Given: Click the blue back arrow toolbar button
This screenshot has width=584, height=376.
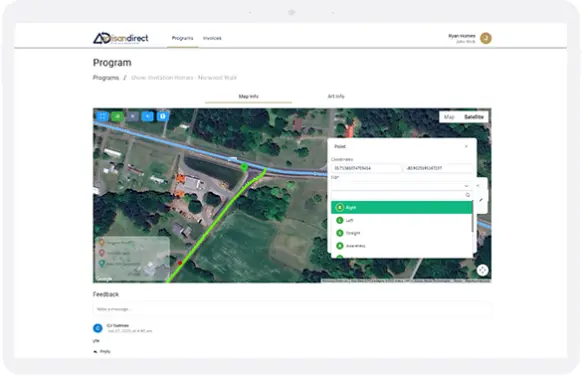Looking at the screenshot, I should pos(147,117).
